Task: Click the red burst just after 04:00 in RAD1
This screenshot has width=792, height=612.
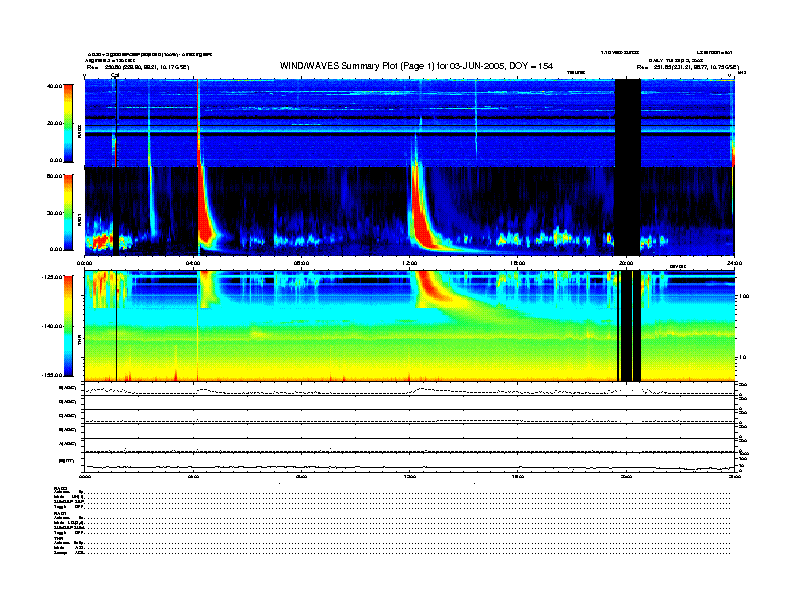Action: pyautogui.click(x=205, y=207)
